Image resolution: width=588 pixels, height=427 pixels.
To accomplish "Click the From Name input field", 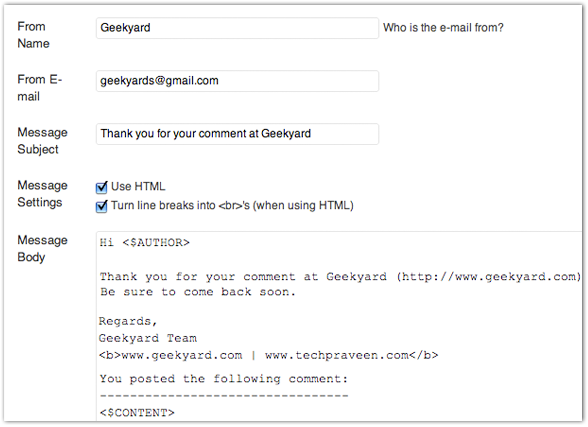I will [237, 28].
